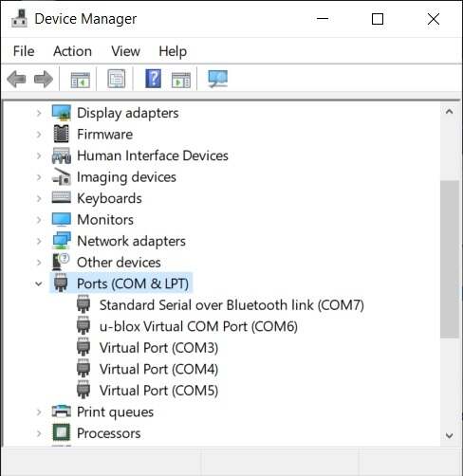Click the Back arrow toolbar icon
Screen dimensions: 463x476
[16, 79]
